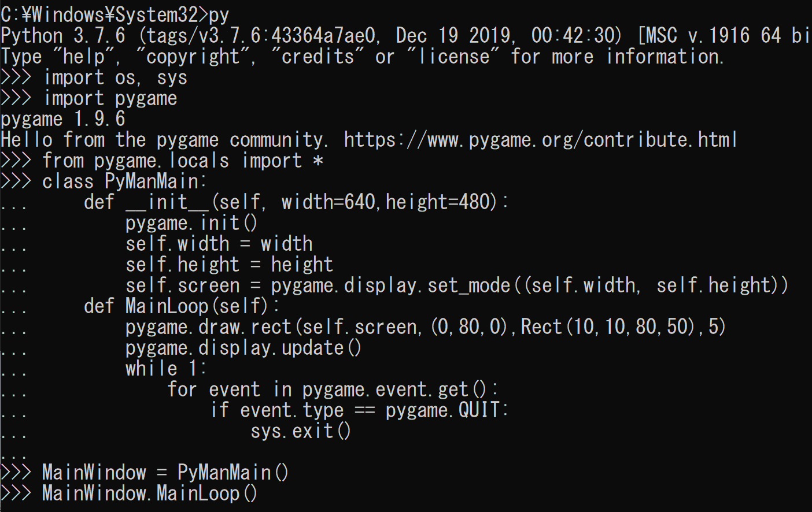Click the 'pygame.draw.rect' call
The width and height of the screenshot is (812, 512).
coord(208,327)
